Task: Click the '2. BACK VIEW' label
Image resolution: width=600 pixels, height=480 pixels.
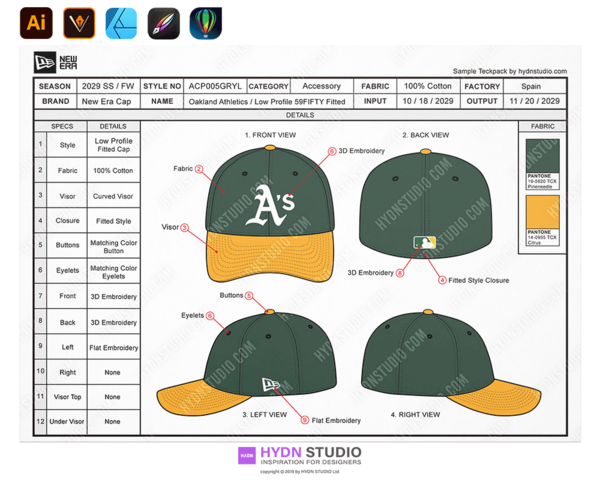Action: 426,135
